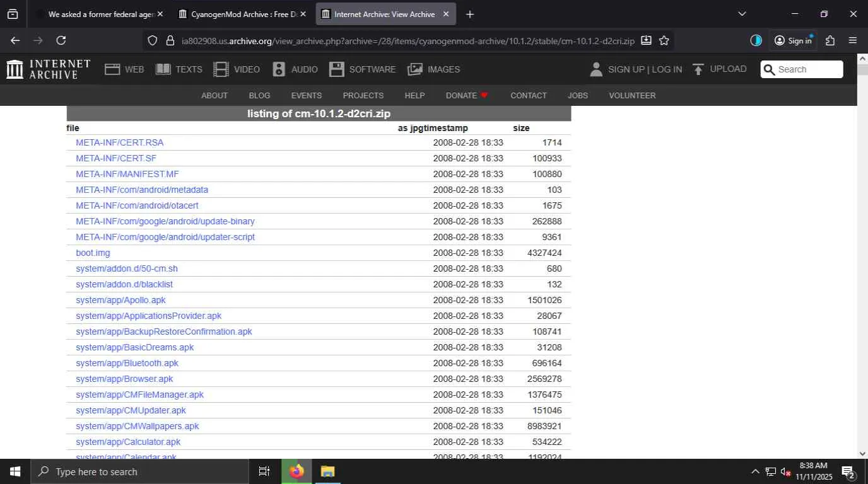Screen dimensions: 868x484
Task: Show hidden system tray icons
Action: (x=755, y=471)
